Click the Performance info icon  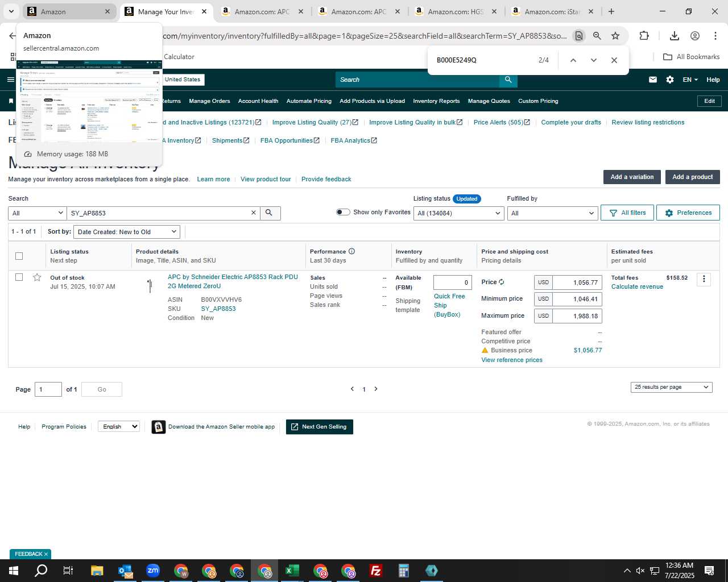[x=351, y=251]
